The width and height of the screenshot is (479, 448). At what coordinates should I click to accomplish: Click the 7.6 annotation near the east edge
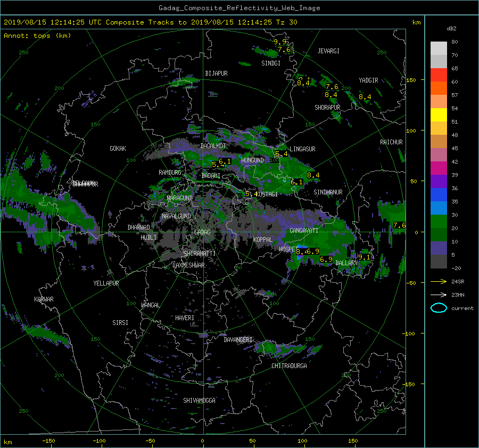[x=399, y=225]
